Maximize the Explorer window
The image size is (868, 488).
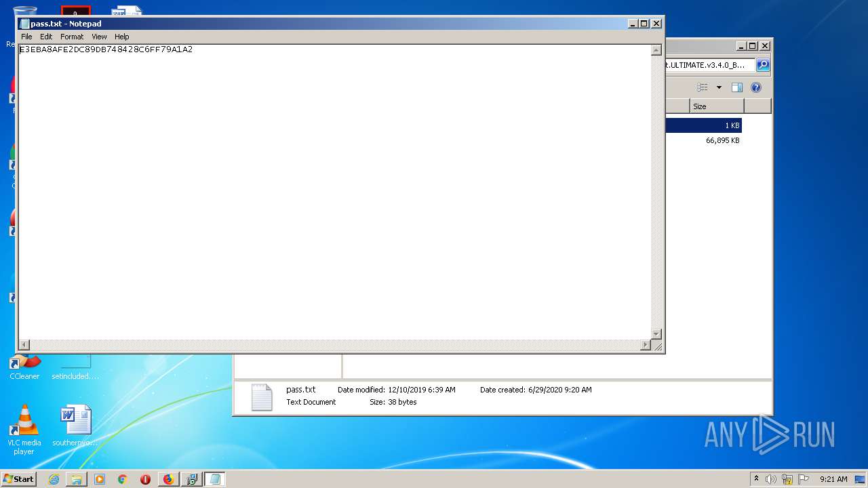(x=753, y=46)
